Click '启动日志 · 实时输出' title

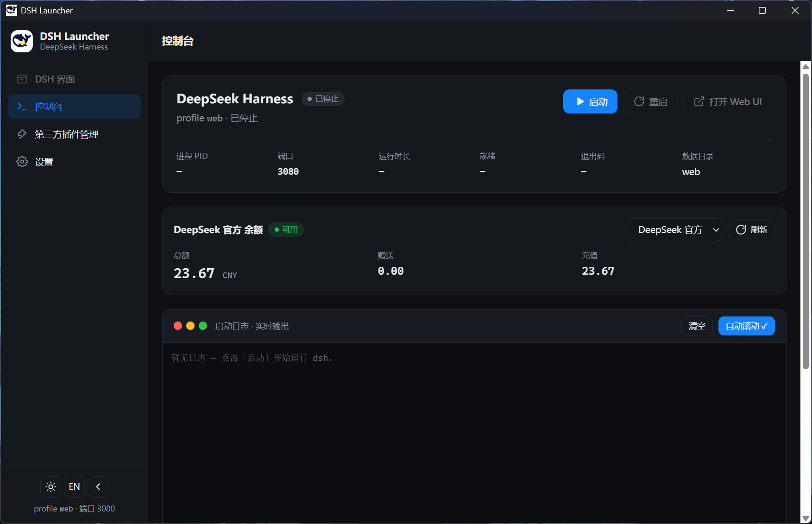click(252, 326)
